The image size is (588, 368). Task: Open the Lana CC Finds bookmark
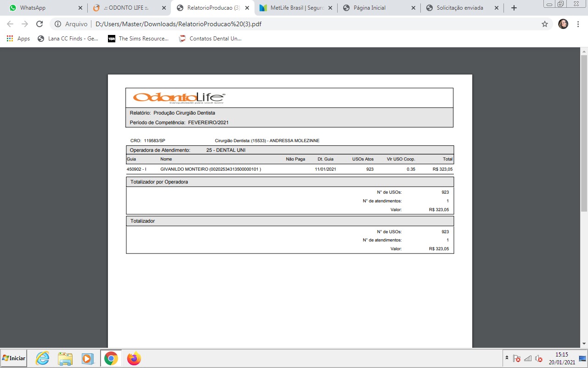(x=68, y=39)
